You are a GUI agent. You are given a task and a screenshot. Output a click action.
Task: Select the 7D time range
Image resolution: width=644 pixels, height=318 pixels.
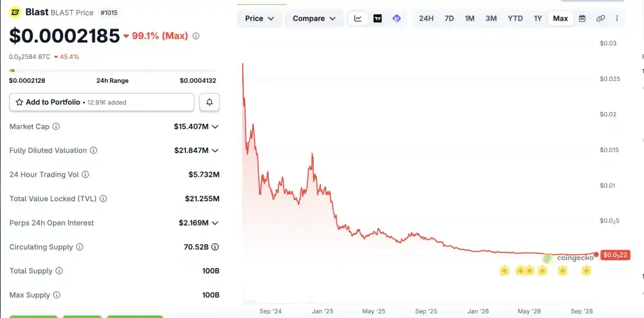click(x=450, y=18)
